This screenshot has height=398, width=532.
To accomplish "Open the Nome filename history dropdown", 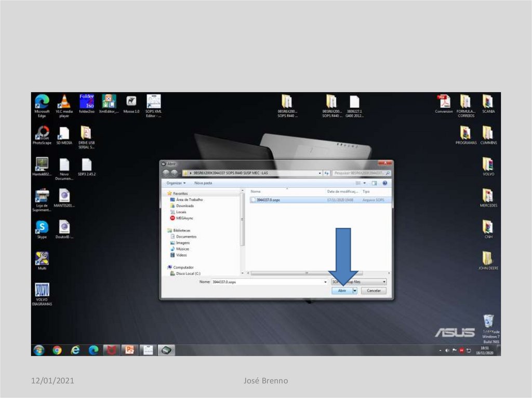I will click(x=323, y=282).
